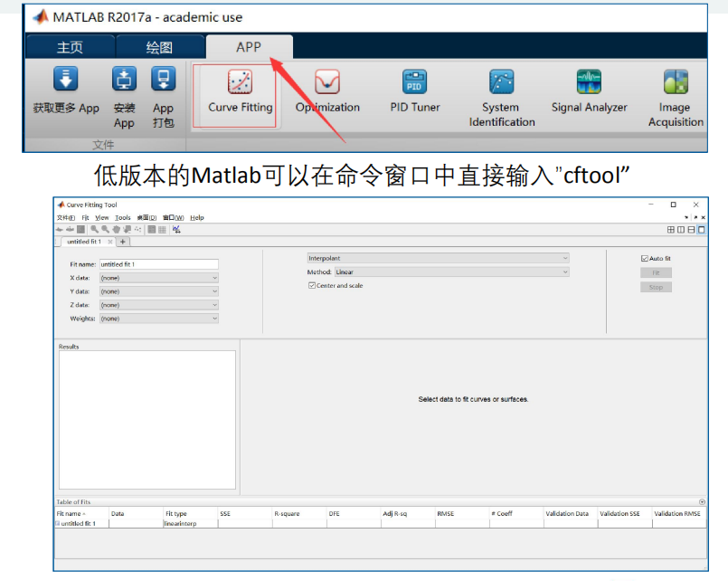Click the Fit button
728x581 pixels.
pyautogui.click(x=656, y=272)
